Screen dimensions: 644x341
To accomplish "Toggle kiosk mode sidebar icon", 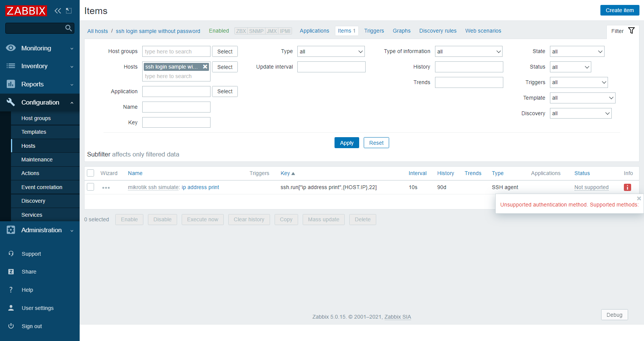I will coord(69,11).
